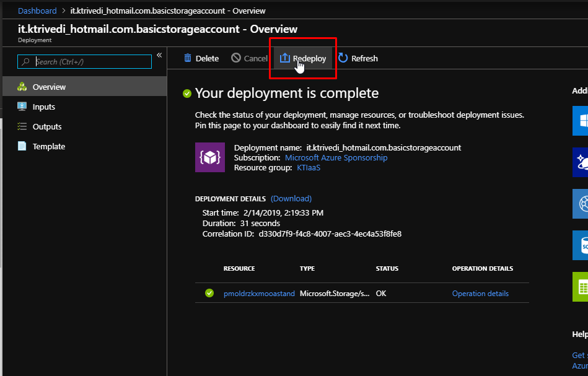Click the Deployment name value text
Viewport: 588px width, 376px height.
click(x=384, y=147)
